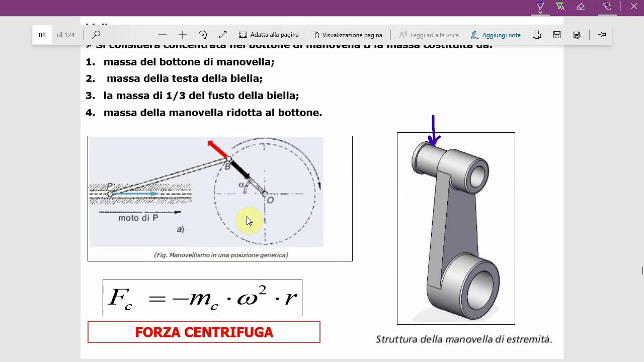Zoom out with the minus button
The image size is (644, 362).
pos(162,35)
